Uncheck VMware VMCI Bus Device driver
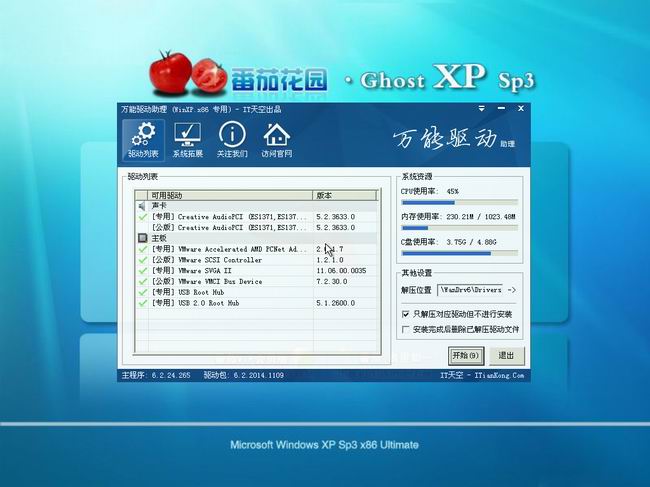650x487 pixels. click(142, 281)
